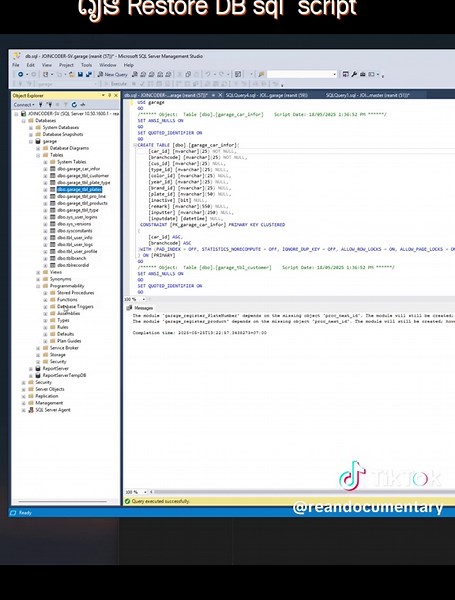This screenshot has width=455, height=600.
Task: Click the Save floppy-disk icon in toolbar
Action: (x=80, y=74)
